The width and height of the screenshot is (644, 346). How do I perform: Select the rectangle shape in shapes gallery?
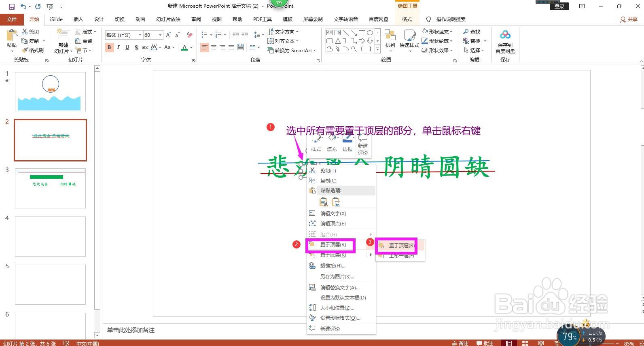(x=362, y=33)
